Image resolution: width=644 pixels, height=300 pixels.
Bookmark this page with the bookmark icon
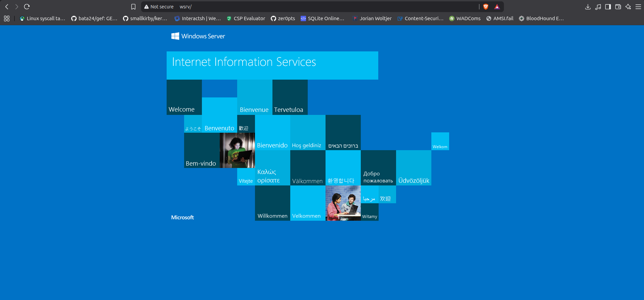pyautogui.click(x=133, y=7)
